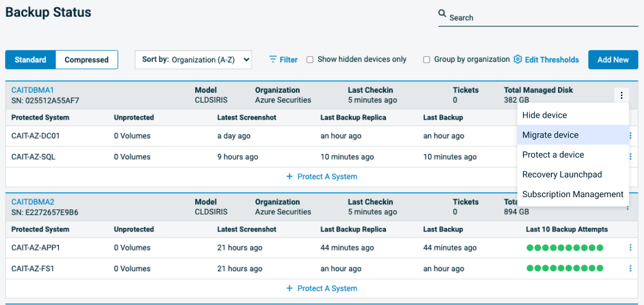Click the CAIT-AZ-APP1 protected system
This screenshot has width=644, height=305.
pyautogui.click(x=36, y=248)
